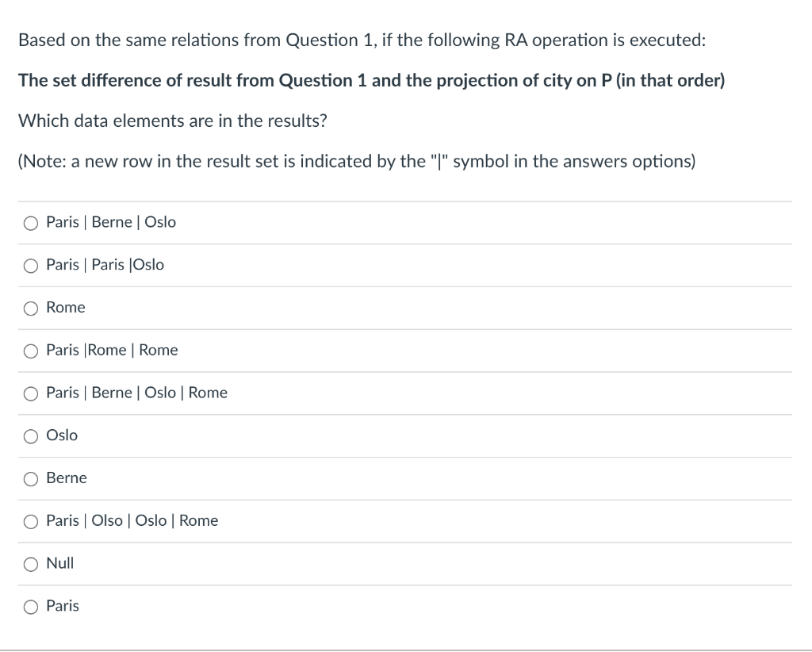The width and height of the screenshot is (812, 652).
Task: Choose the answer option labeled "Berne"
Action: coord(67,478)
